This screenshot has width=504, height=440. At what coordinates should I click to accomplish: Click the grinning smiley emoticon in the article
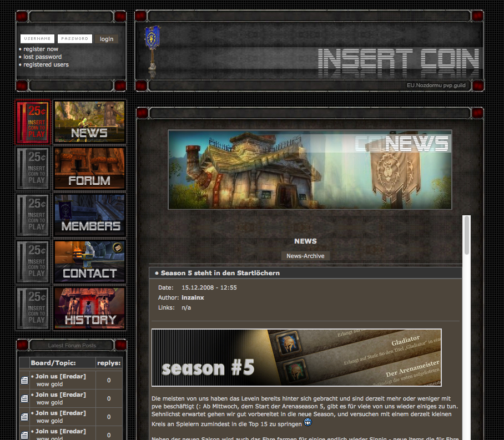click(308, 422)
